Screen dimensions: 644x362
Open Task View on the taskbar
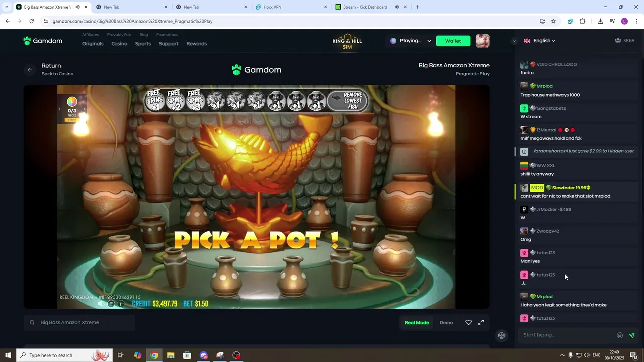(121, 355)
